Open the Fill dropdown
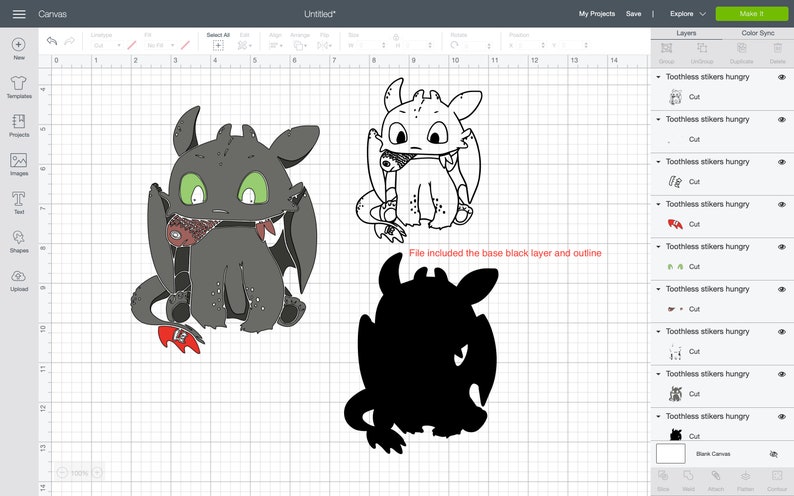The height and width of the screenshot is (496, 794). [161, 46]
